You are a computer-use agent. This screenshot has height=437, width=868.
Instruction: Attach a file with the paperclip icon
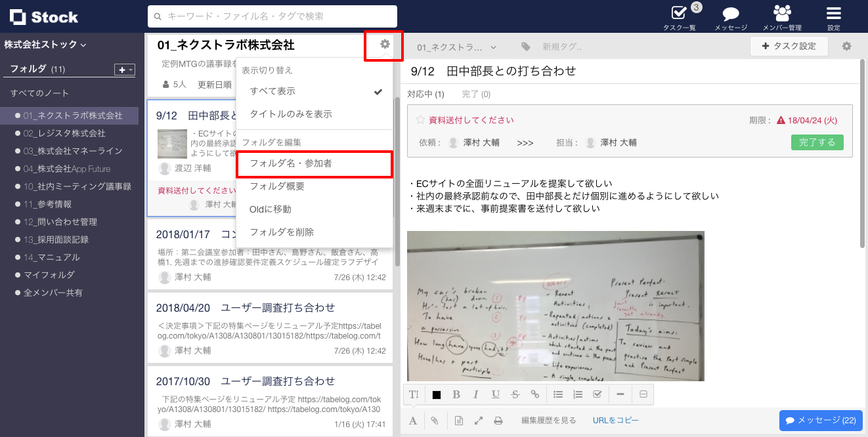pos(435,420)
